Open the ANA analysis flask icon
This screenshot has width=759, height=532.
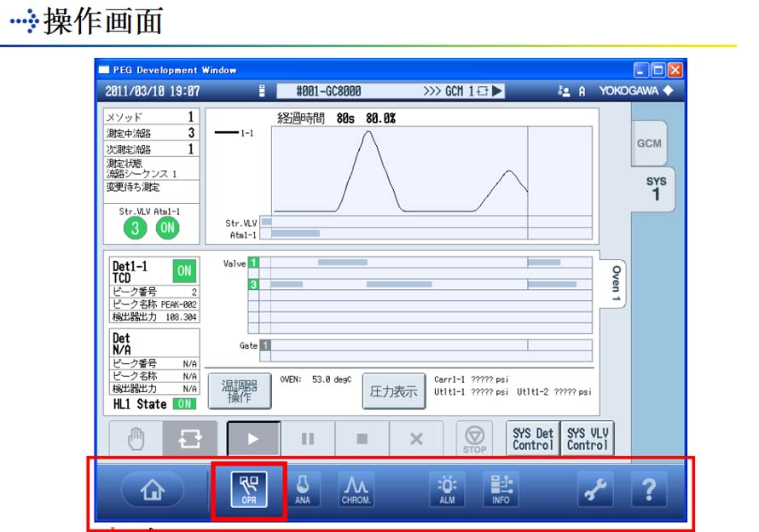pos(303,489)
